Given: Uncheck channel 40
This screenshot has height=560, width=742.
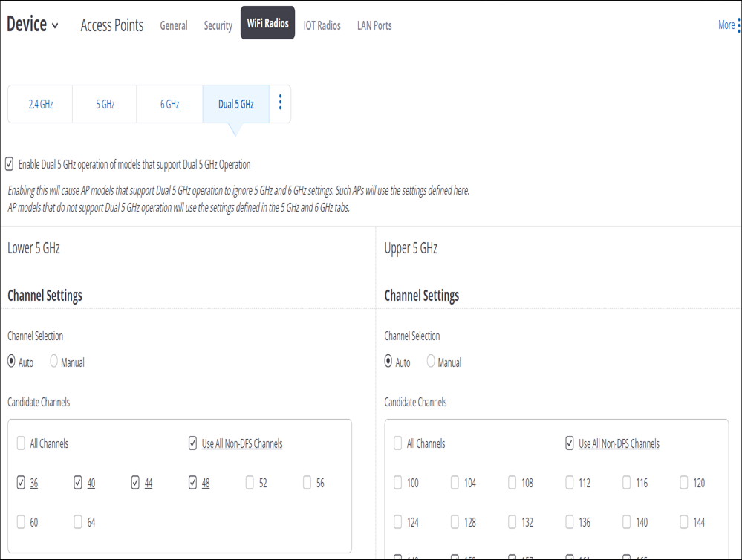Looking at the screenshot, I should (78, 482).
